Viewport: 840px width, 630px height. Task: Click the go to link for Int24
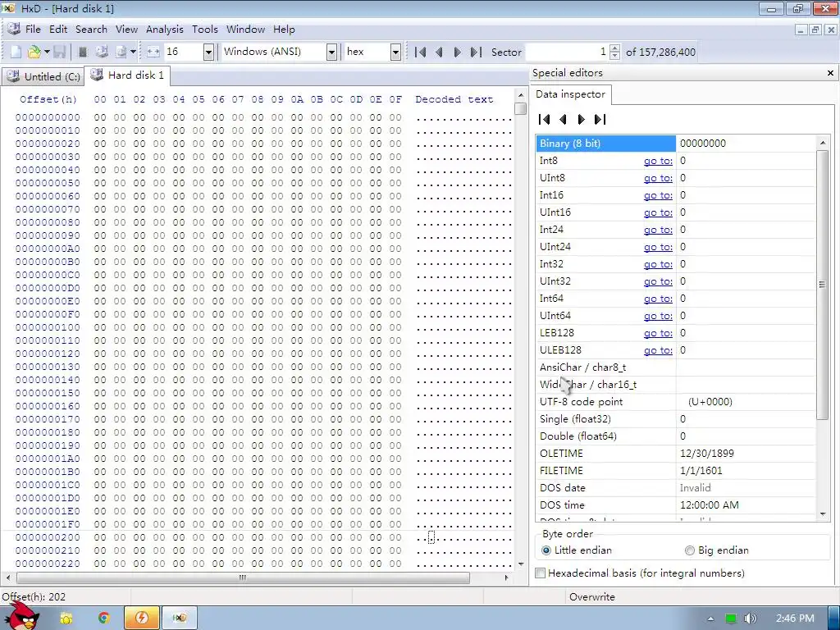[658, 230]
